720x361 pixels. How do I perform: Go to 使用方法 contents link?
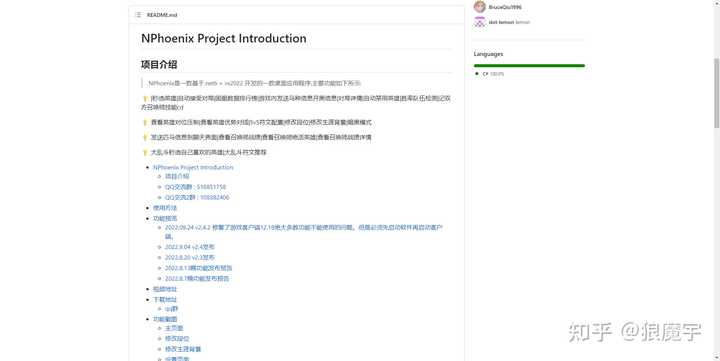[x=165, y=208]
